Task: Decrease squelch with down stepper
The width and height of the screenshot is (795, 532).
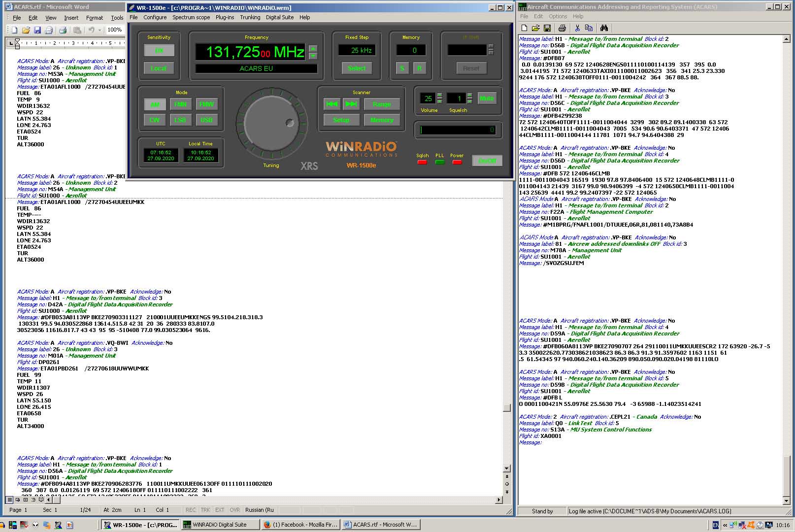Action: pyautogui.click(x=469, y=101)
